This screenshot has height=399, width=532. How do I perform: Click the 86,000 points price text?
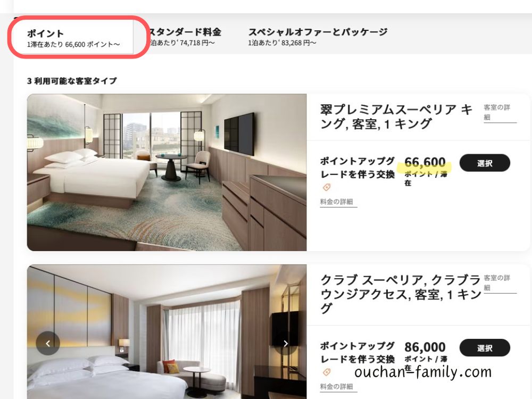tap(425, 347)
